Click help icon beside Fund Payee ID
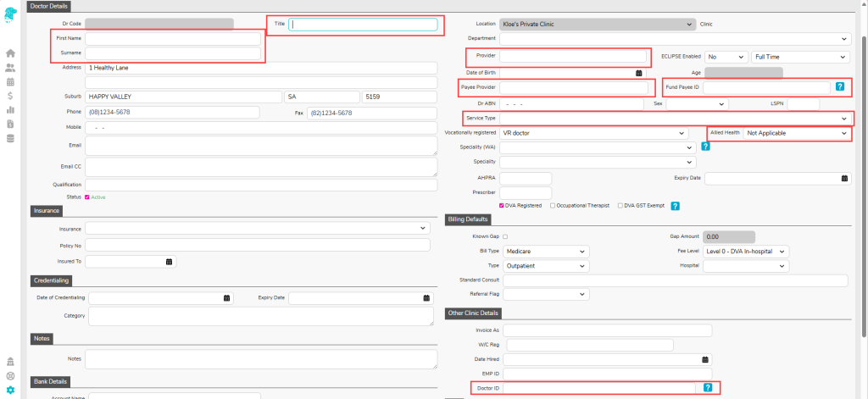 [839, 87]
